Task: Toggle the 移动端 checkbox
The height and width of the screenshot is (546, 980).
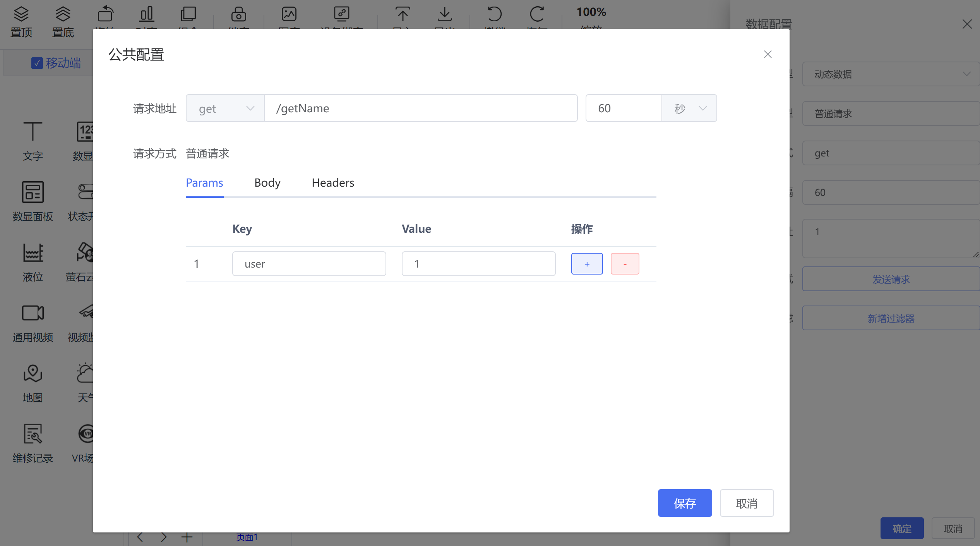Action: (37, 63)
